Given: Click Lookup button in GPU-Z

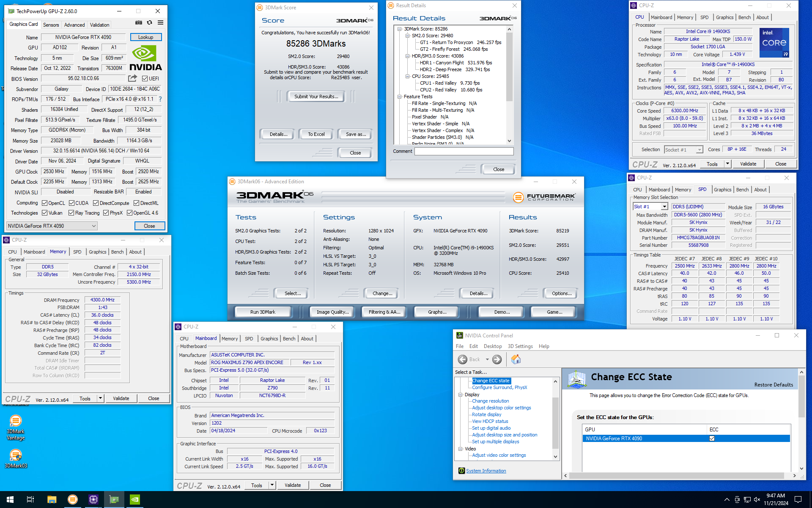Looking at the screenshot, I should [x=146, y=37].
